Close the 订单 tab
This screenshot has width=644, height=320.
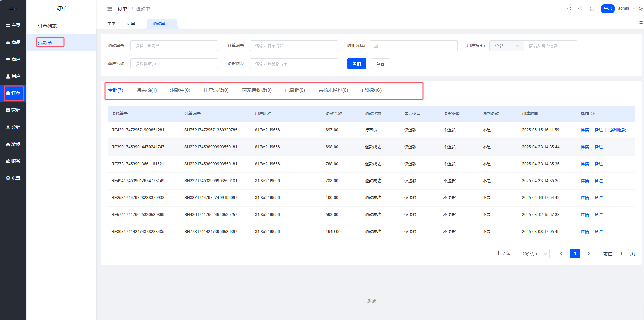click(x=139, y=24)
